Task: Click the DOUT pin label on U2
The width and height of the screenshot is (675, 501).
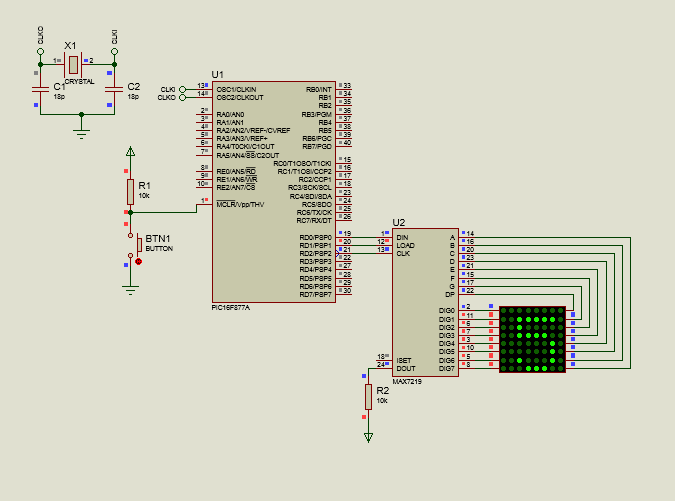Action: 406,368
